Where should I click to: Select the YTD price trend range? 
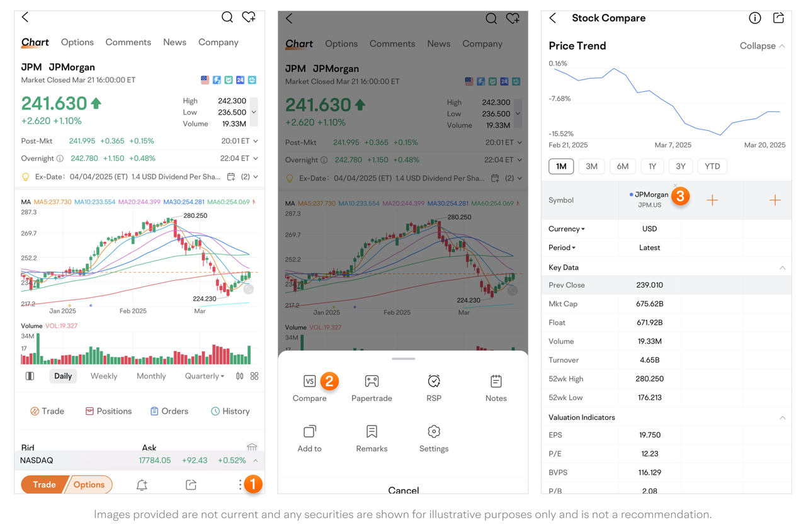(712, 166)
